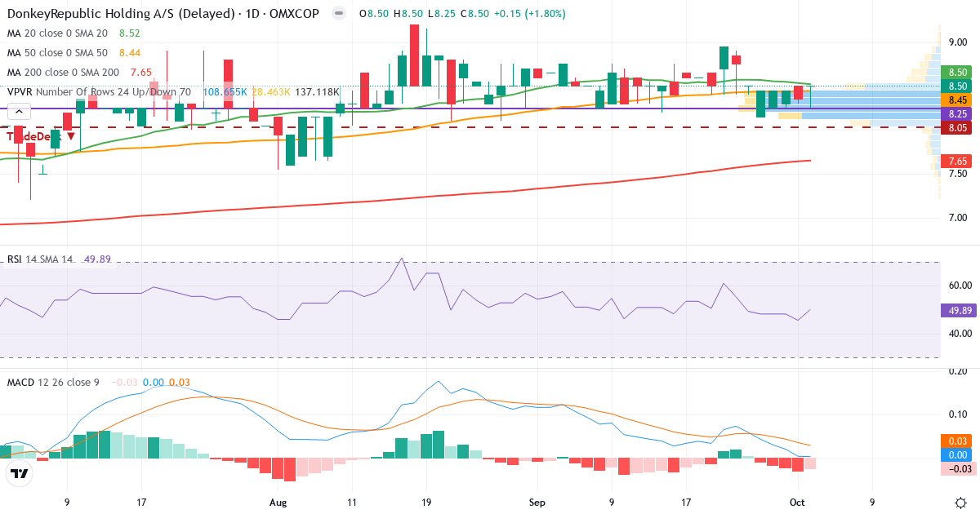The image size is (980, 514).
Task: Select the RSI 14 SMA 14 legend
Action: [40, 259]
